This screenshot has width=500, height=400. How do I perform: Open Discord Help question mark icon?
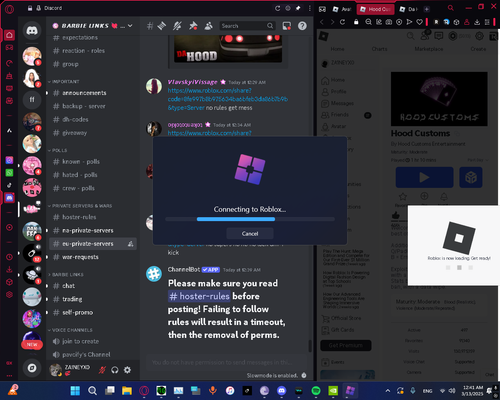point(302,26)
